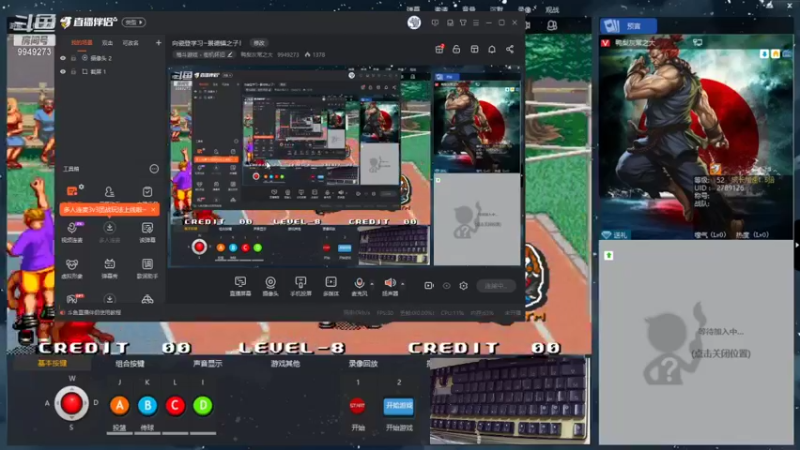800x450 pixels.
Task: Click the microphone icon in bottom toolbar
Action: [x=359, y=283]
